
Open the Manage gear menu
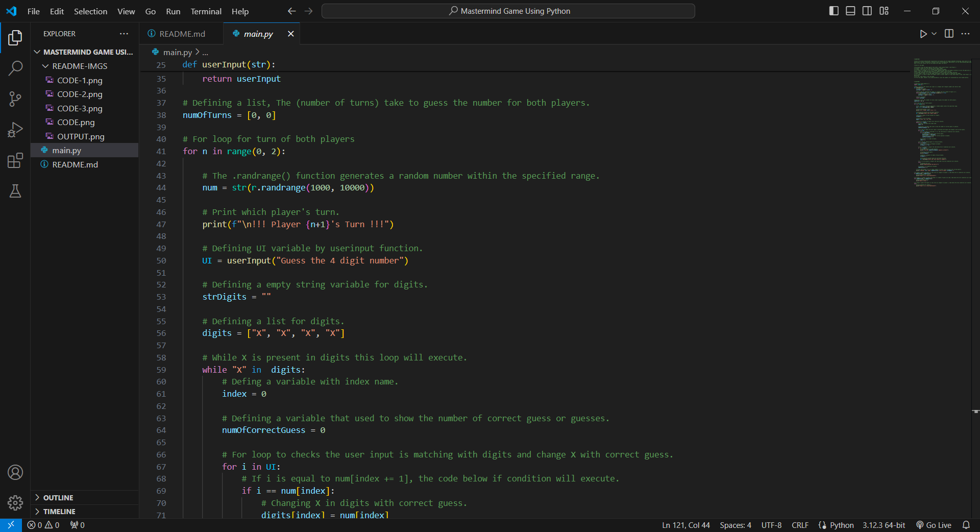[x=15, y=503]
